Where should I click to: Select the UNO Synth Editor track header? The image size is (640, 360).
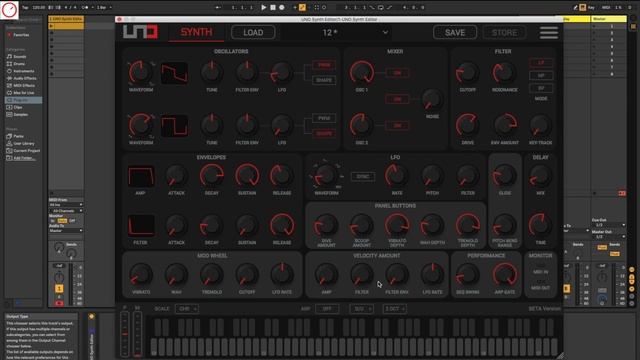[x=66, y=19]
